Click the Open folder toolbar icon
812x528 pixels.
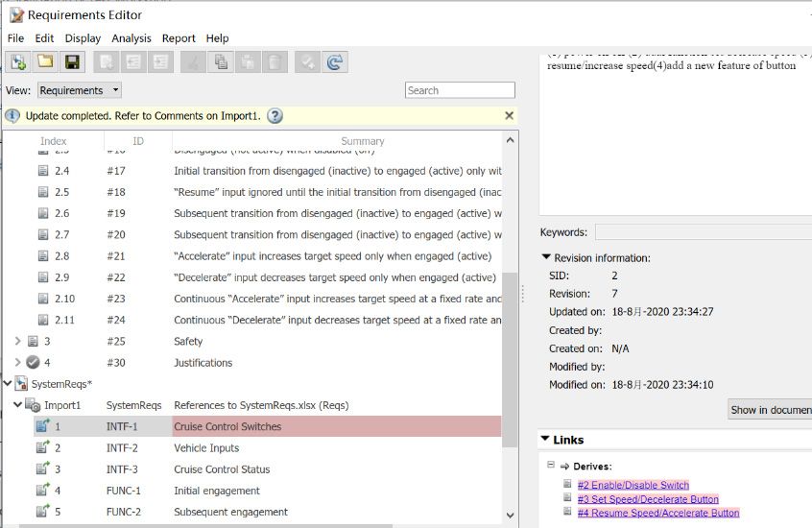tap(44, 62)
